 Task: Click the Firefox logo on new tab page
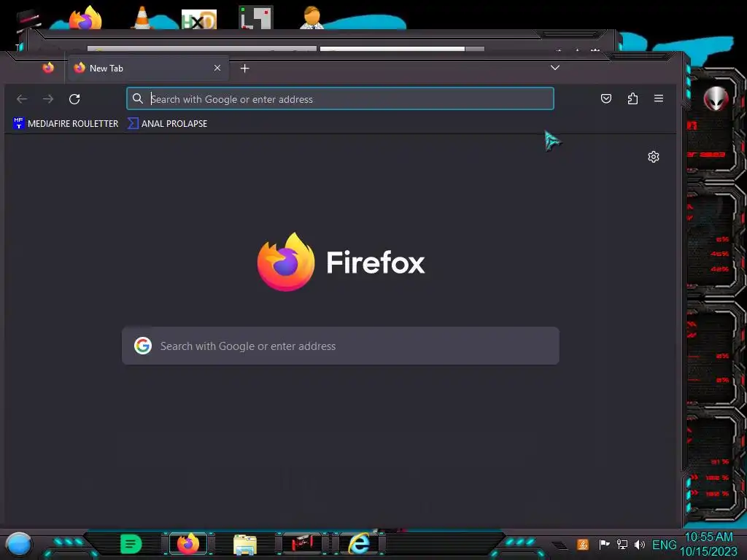pos(286,262)
